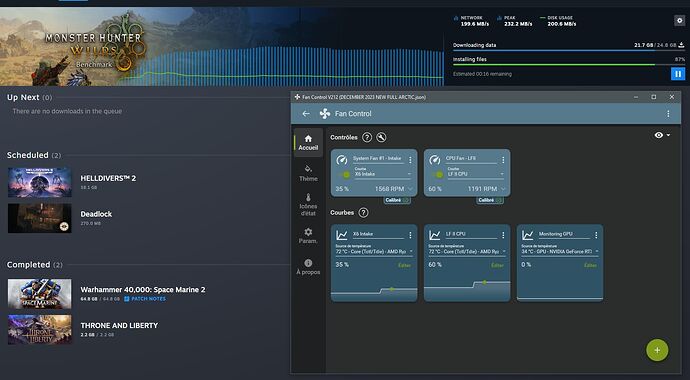
Task: Expand CPU Fan card chevron near 1191 RPM
Action: tap(503, 189)
